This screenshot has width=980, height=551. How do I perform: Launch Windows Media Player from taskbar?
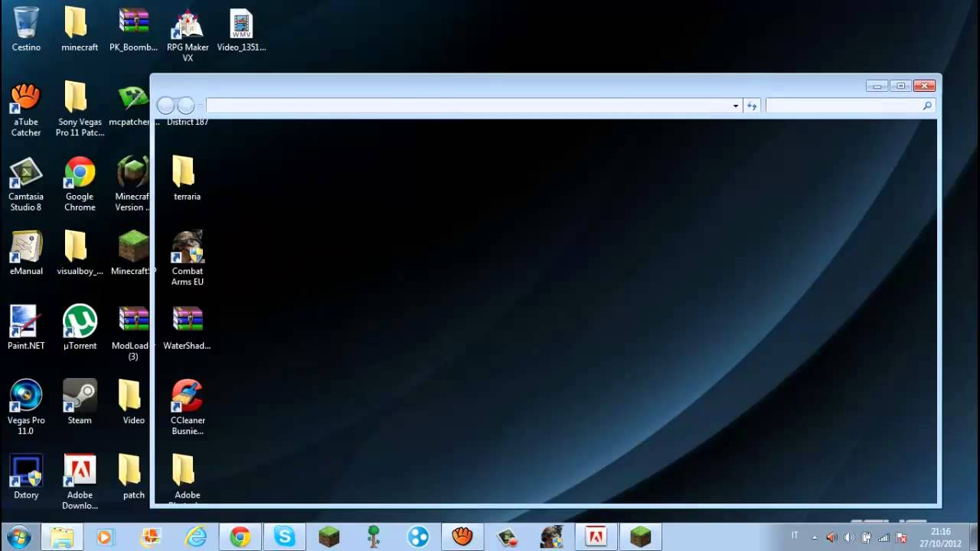(x=104, y=537)
